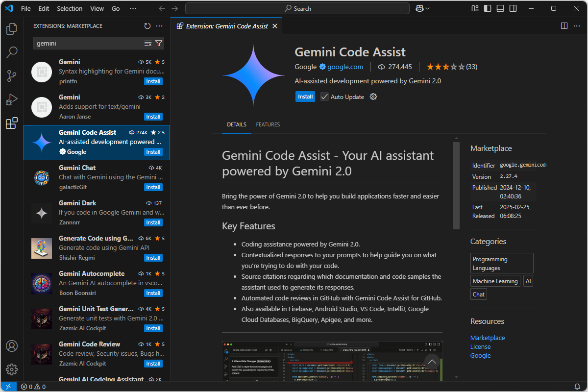This screenshot has height=392, width=588.
Task: Open the Source Control view
Action: coord(12,76)
